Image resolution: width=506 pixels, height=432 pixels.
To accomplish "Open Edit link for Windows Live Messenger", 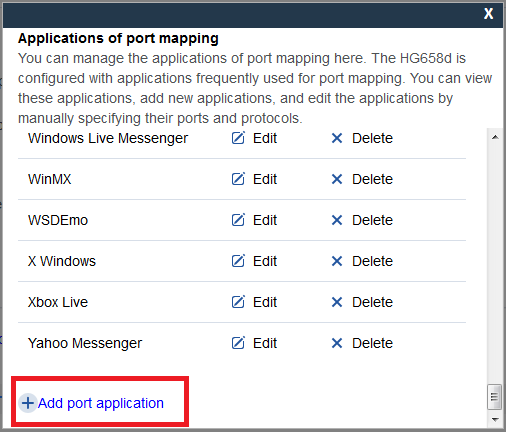I will point(265,138).
